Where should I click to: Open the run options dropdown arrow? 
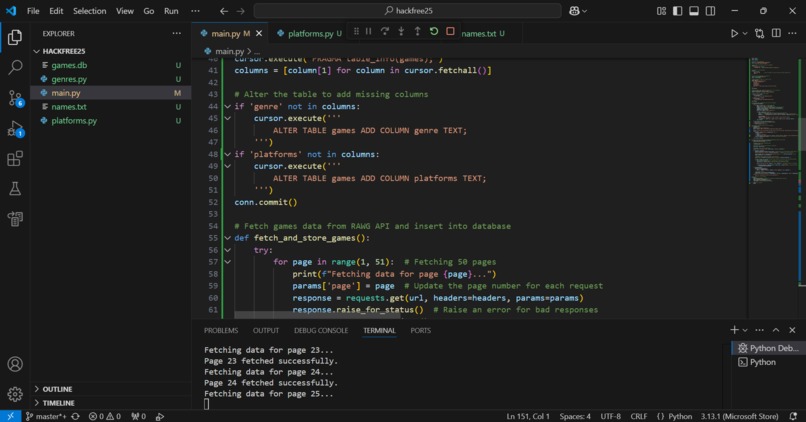click(745, 33)
